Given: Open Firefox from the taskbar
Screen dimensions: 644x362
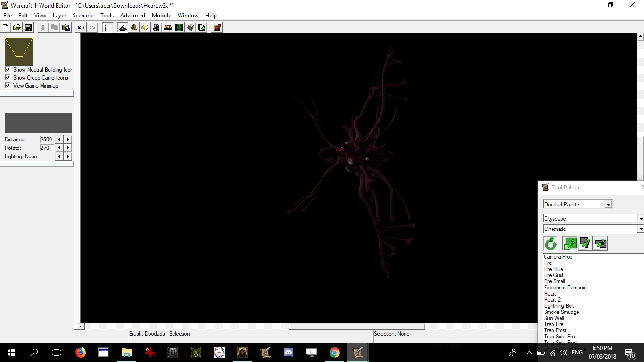Looking at the screenshot, I should (81, 352).
